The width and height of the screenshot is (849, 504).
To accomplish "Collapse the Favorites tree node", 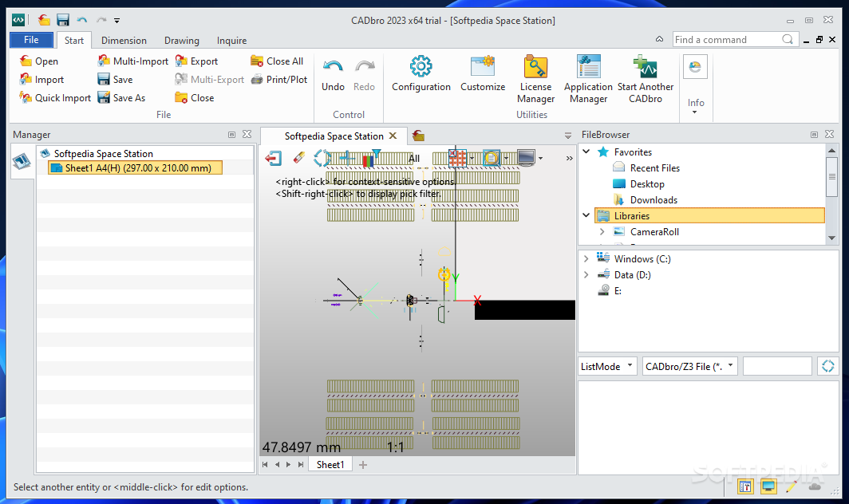I will (586, 152).
